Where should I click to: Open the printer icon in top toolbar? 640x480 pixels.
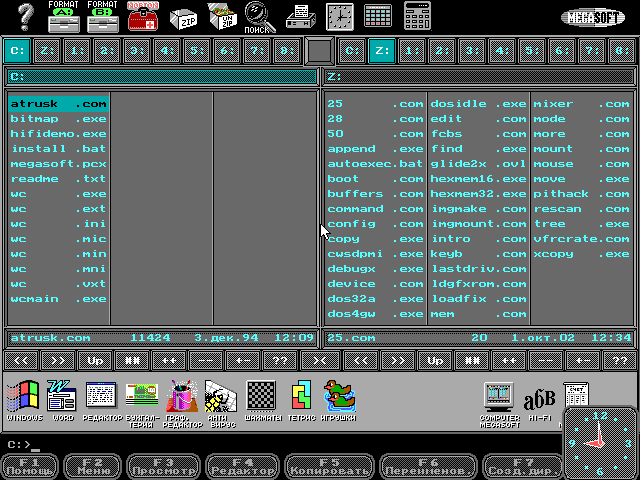click(298, 17)
